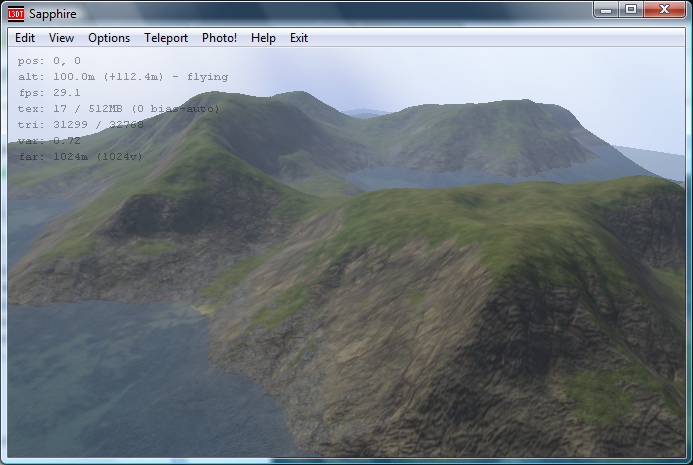Click the far clip distance readout
Viewport: 693px width, 465px height.
click(x=81, y=157)
